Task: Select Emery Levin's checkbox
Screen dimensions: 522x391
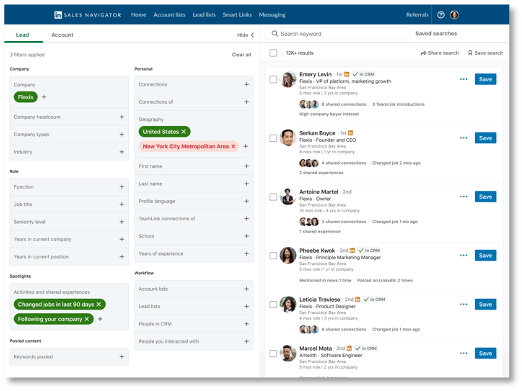Action: (x=273, y=79)
